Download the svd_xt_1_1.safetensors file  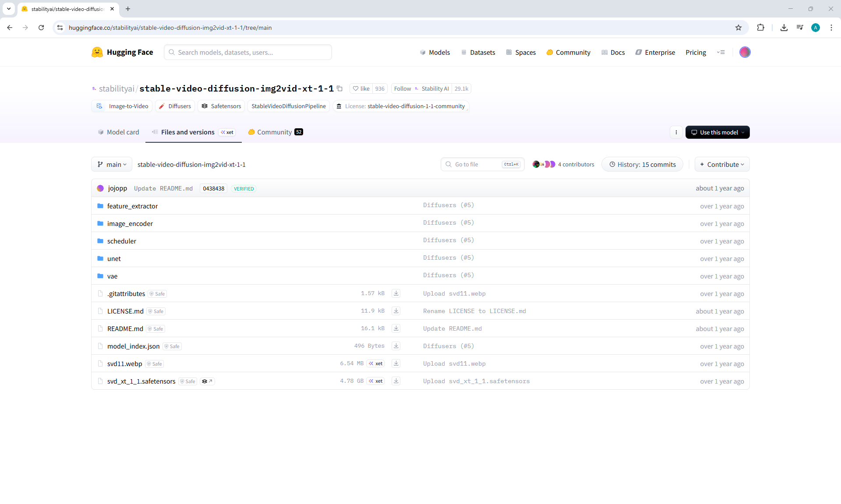[x=396, y=381]
